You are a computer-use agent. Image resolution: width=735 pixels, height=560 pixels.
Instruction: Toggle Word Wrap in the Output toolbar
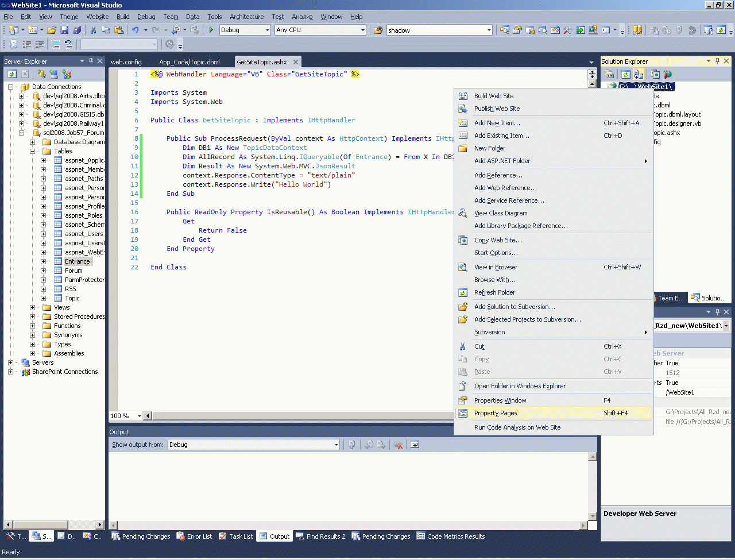tap(415, 445)
